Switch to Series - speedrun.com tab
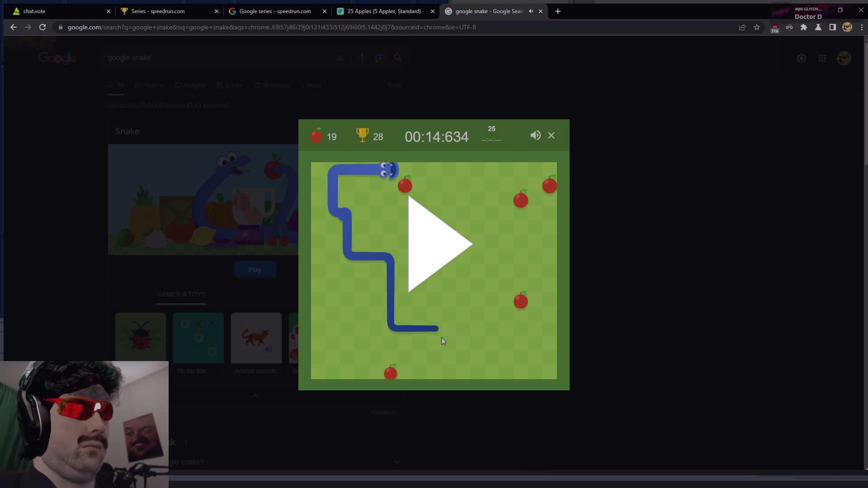The height and width of the screenshot is (488, 868). pos(167,11)
